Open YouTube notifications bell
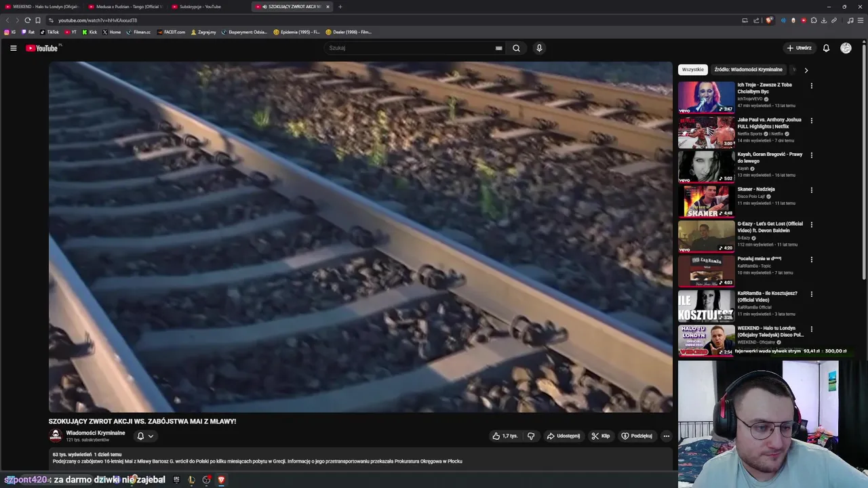868x488 pixels. tap(826, 48)
